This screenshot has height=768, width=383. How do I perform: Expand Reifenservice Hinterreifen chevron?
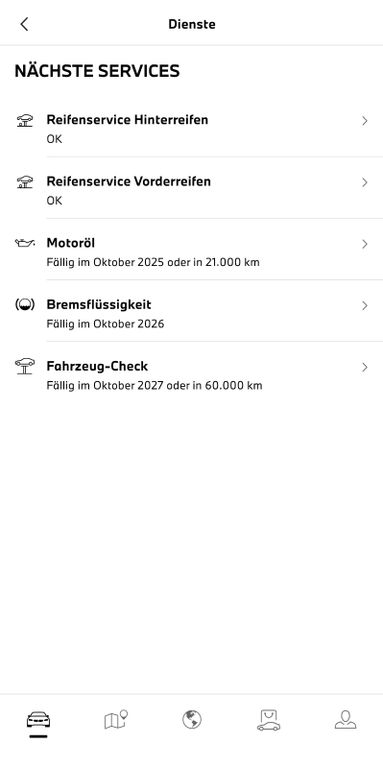(364, 121)
